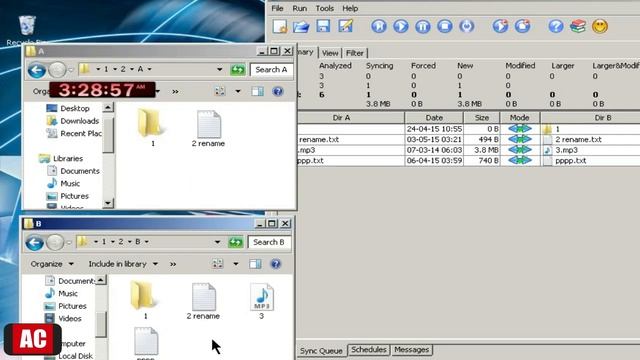Viewport: 640px width, 360px height.
Task: Select pppp.txt in Dir B column
Action: click(x=571, y=161)
